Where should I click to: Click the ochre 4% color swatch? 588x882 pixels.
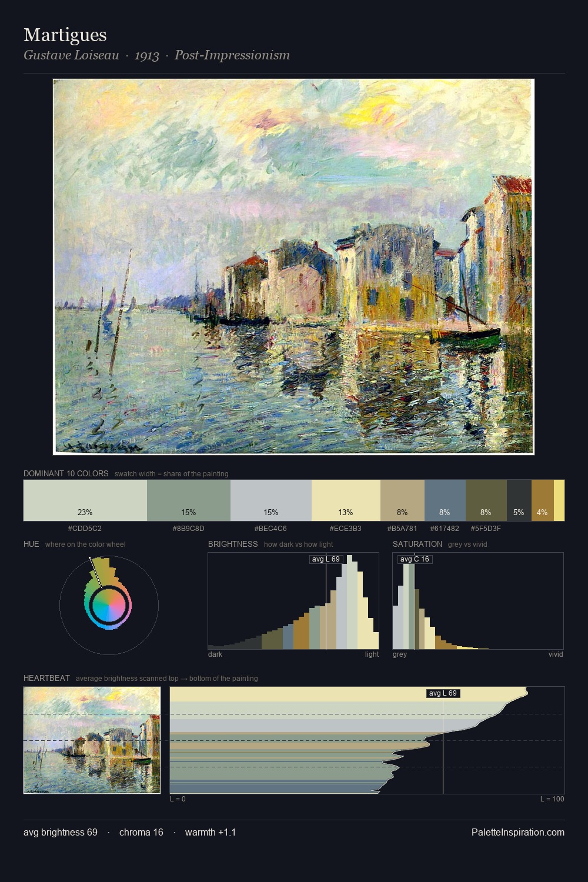[543, 500]
